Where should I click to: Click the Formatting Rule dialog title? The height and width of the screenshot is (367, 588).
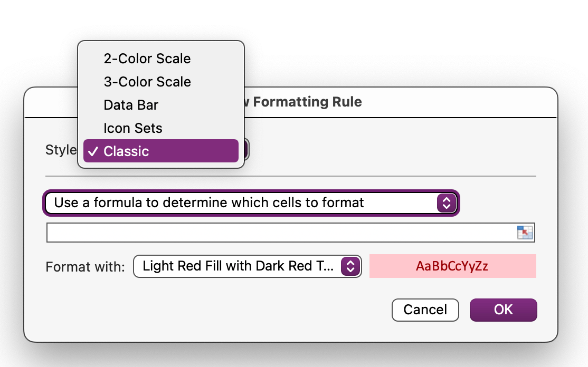pos(306,102)
